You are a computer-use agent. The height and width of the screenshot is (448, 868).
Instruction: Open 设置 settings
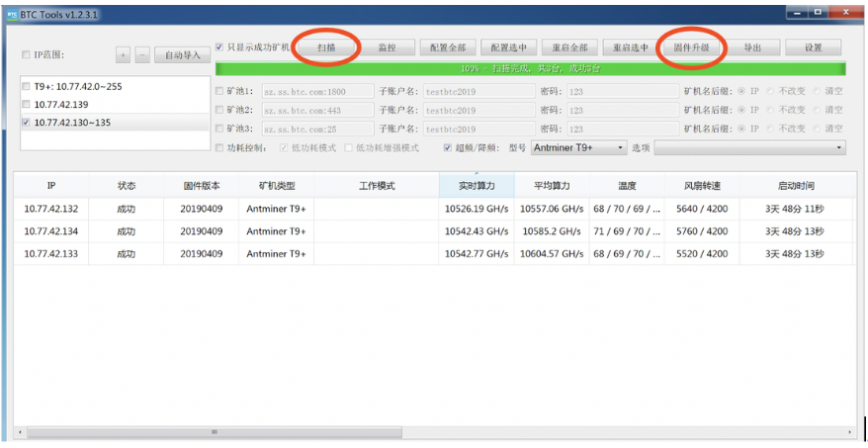[814, 47]
